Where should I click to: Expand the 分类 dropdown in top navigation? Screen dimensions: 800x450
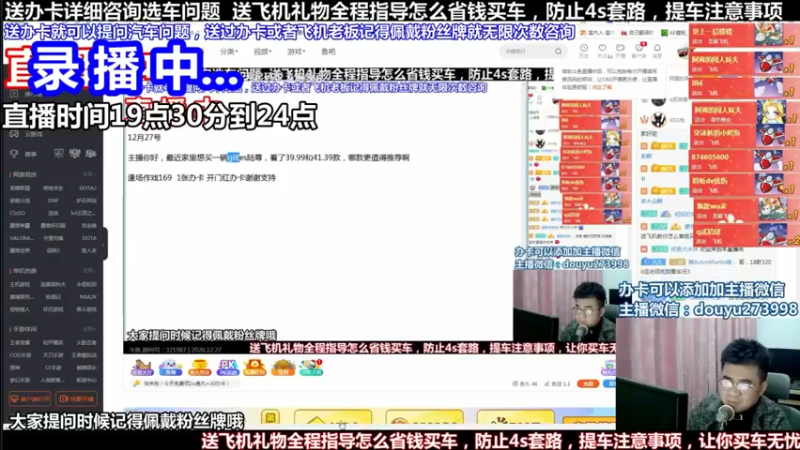pos(229,52)
